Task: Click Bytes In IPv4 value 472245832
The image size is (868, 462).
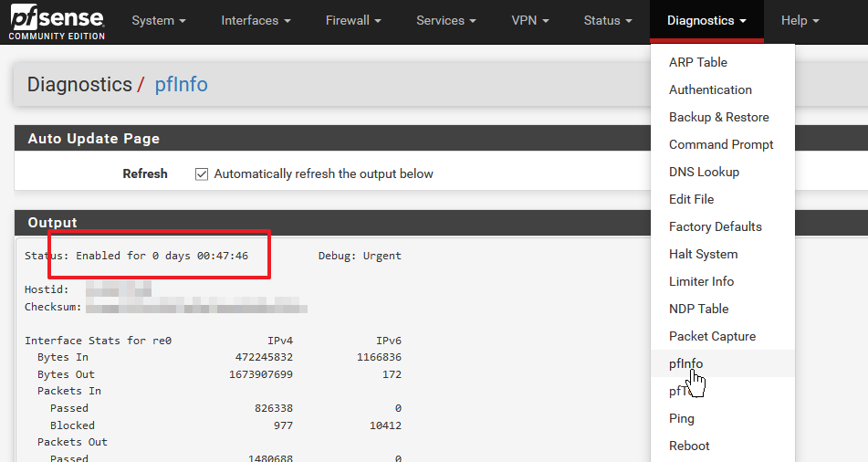Action: coord(264,357)
